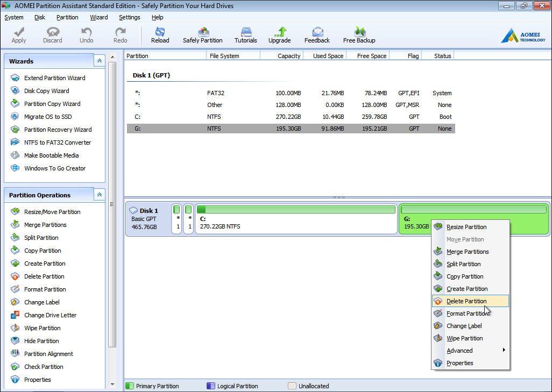
Task: Expand the Advanced submenu
Action: [460, 351]
